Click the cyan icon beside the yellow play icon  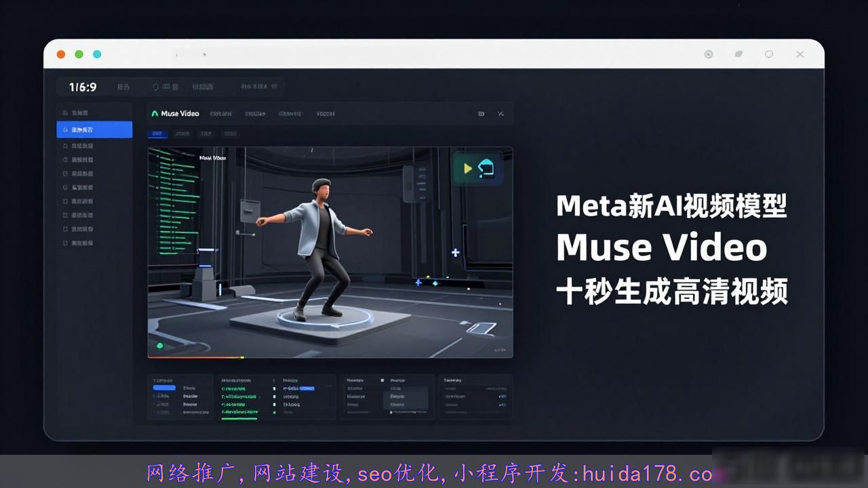[486, 168]
